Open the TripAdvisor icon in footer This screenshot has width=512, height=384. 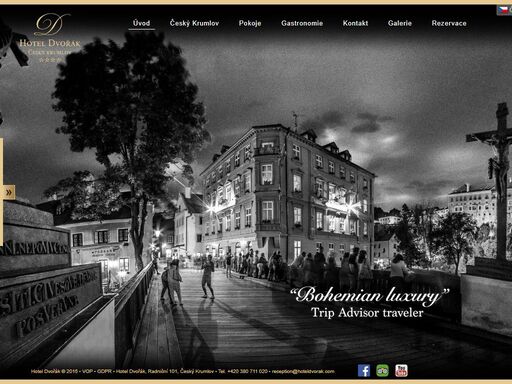pos(382,371)
